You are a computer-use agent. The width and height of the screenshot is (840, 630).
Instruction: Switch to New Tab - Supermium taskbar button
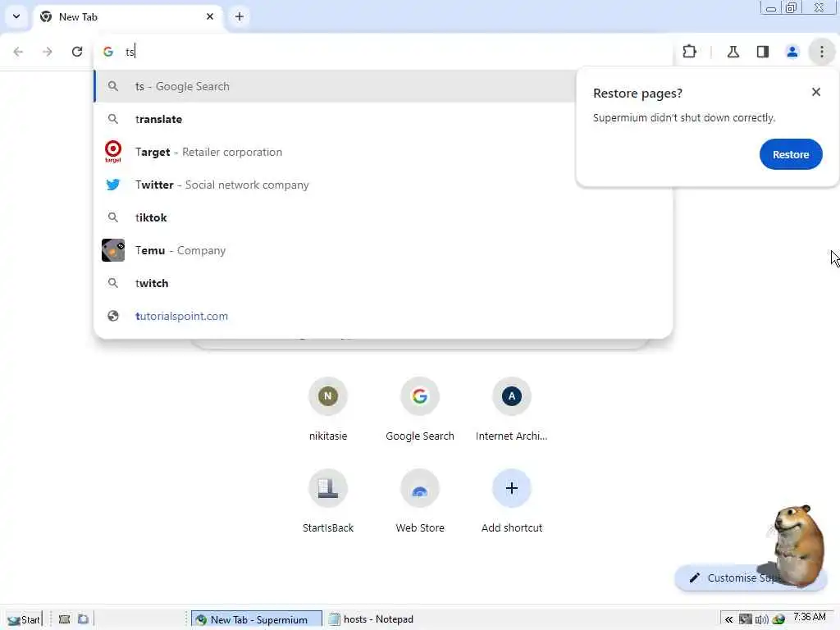click(257, 619)
